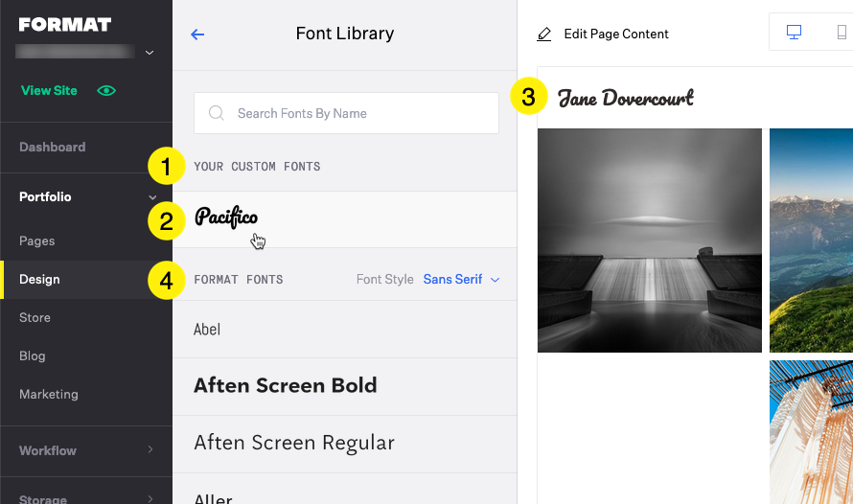Click Edit Page Content
The height and width of the screenshot is (504, 853).
pyautogui.click(x=616, y=34)
